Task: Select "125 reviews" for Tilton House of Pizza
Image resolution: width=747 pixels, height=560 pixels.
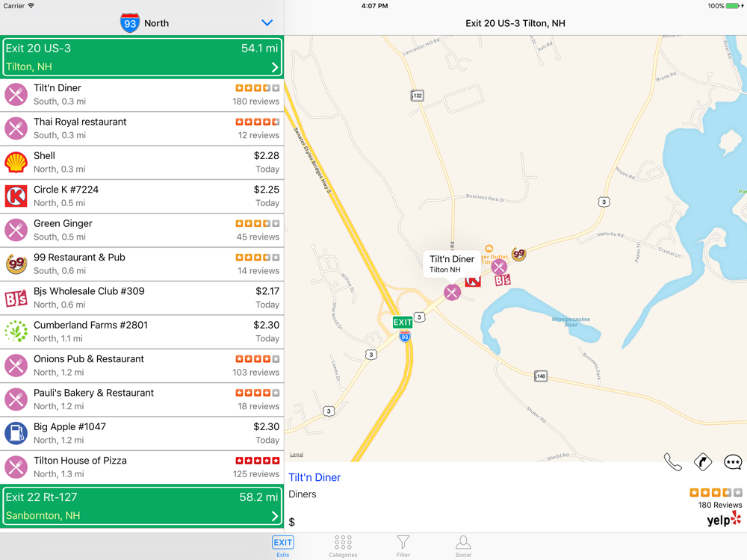Action: pos(255,474)
